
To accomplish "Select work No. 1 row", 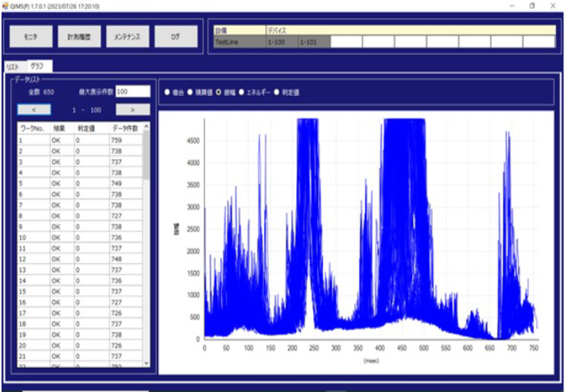I will pyautogui.click(x=81, y=140).
